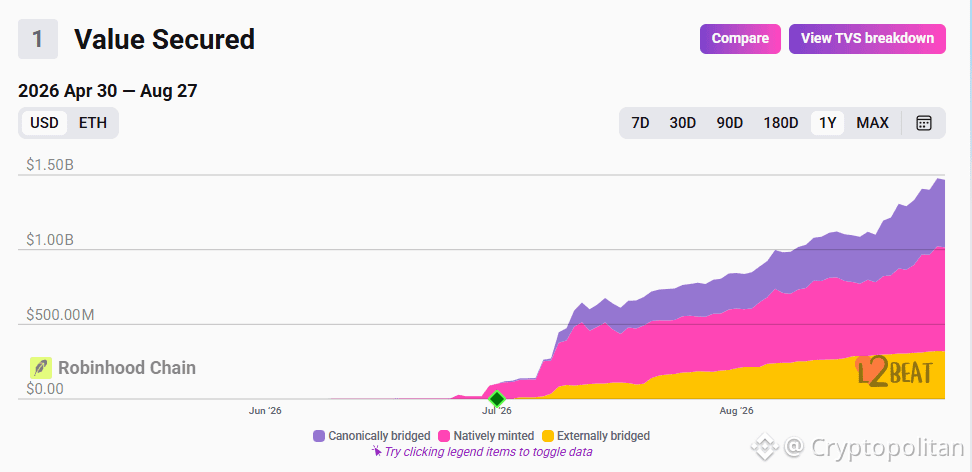Click the Robinhood Chain label
The width and height of the screenshot is (972, 472).
click(127, 368)
